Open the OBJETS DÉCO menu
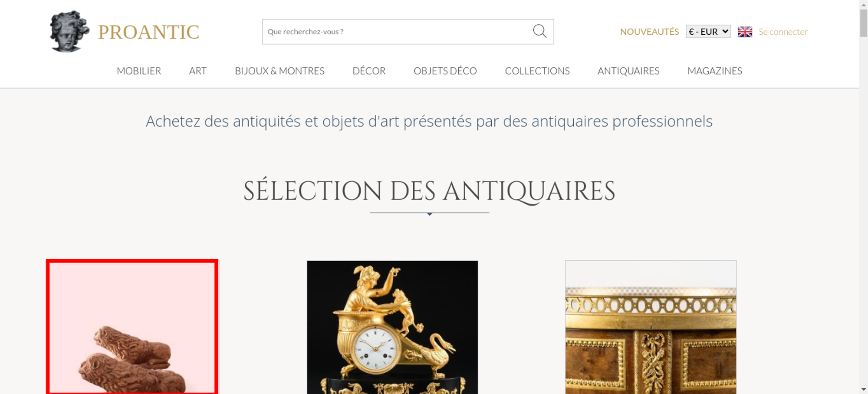This screenshot has width=868, height=394. [445, 71]
